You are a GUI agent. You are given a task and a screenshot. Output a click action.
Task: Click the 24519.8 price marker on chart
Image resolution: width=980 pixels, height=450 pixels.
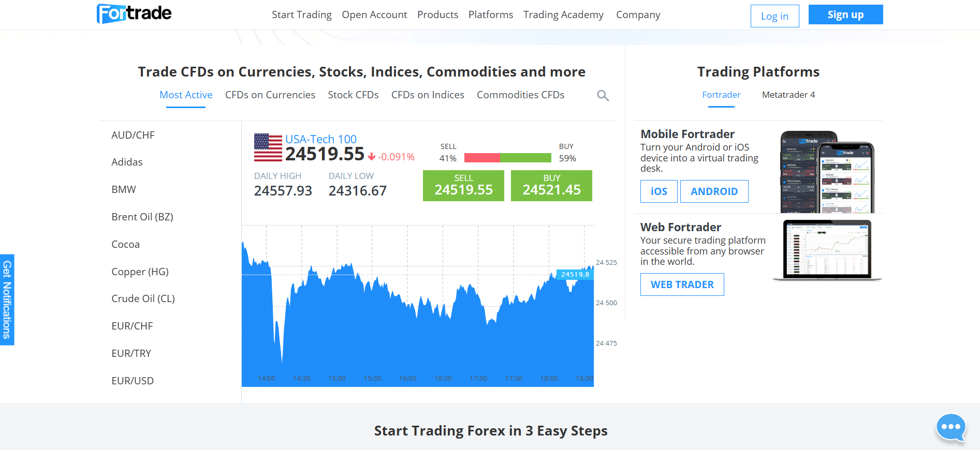(x=575, y=274)
